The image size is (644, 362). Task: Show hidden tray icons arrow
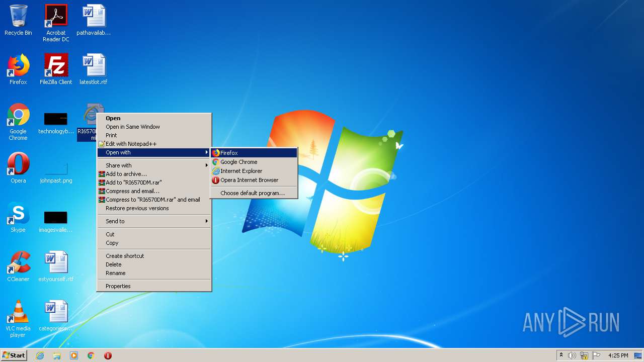pyautogui.click(x=561, y=355)
